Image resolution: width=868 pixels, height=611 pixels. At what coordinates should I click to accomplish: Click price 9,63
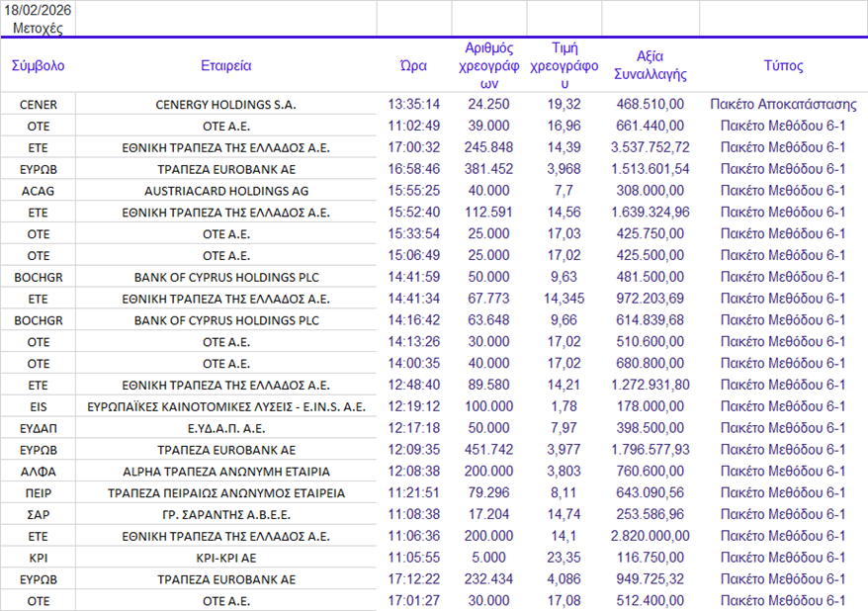pos(564,277)
